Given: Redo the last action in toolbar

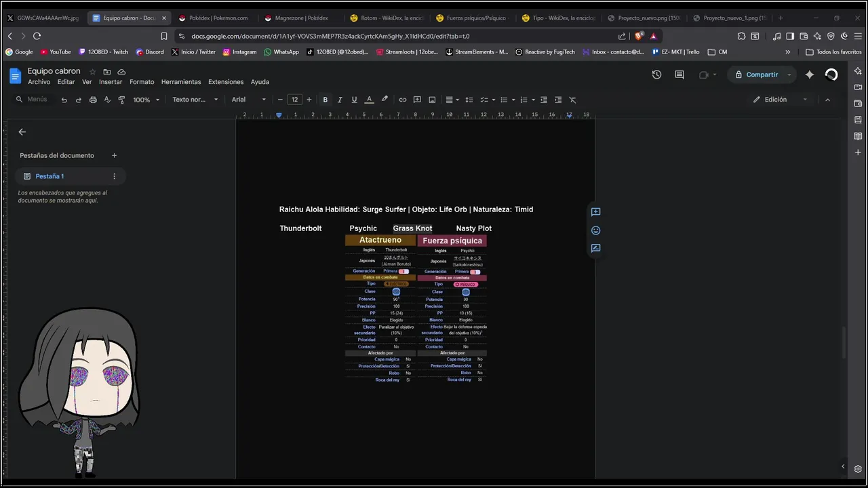Looking at the screenshot, I should pyautogui.click(x=78, y=100).
